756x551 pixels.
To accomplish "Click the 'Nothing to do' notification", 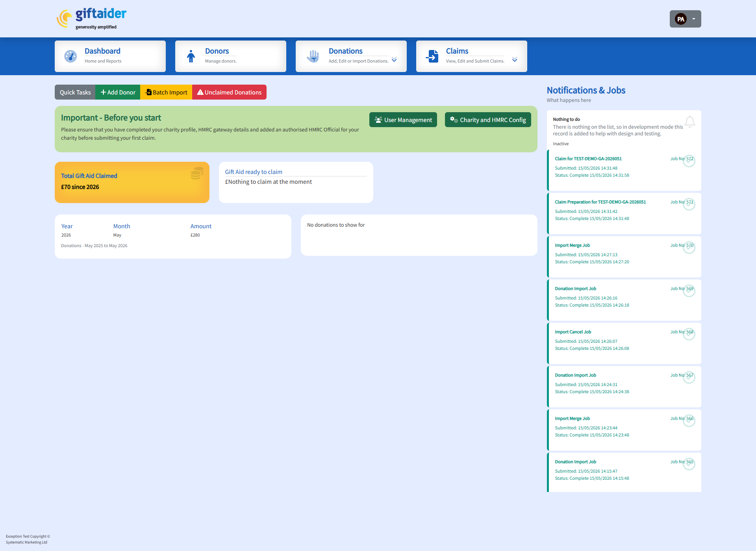I will pos(624,129).
